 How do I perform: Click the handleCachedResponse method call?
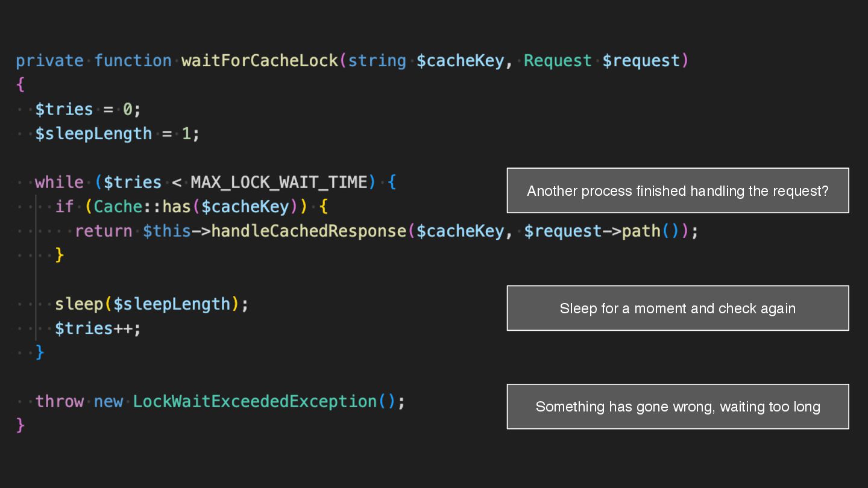(x=309, y=231)
